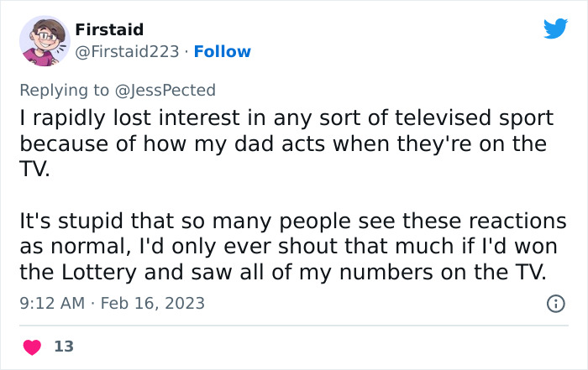Open the tweet info circle icon
The image size is (588, 370).
click(x=555, y=303)
